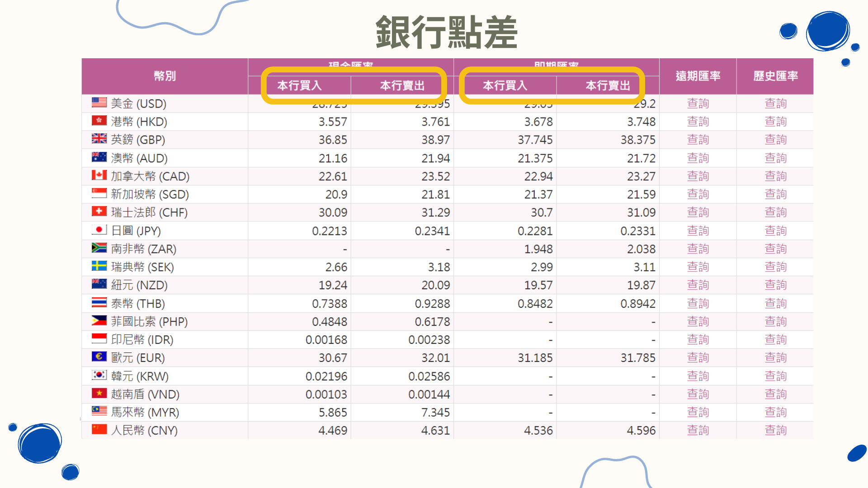Click 查詢 for CNY forward rate
Viewport: 868px width, 488px height.
(x=698, y=430)
